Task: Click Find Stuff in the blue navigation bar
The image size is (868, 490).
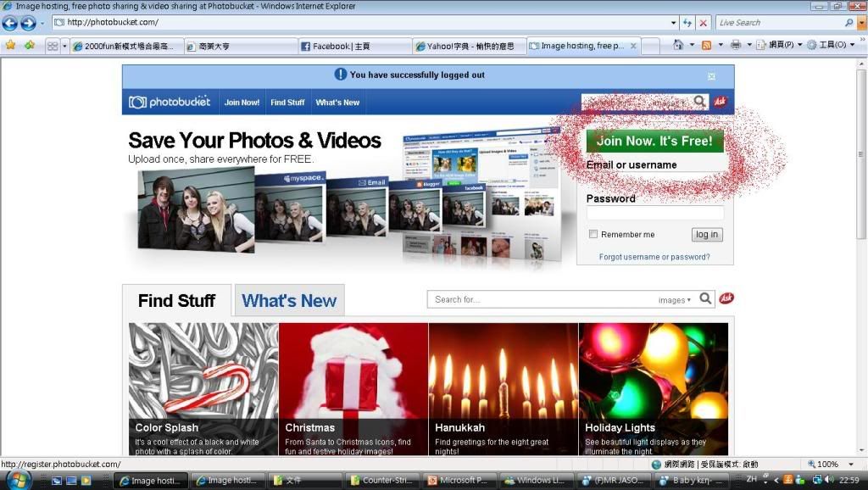Action: coord(287,103)
